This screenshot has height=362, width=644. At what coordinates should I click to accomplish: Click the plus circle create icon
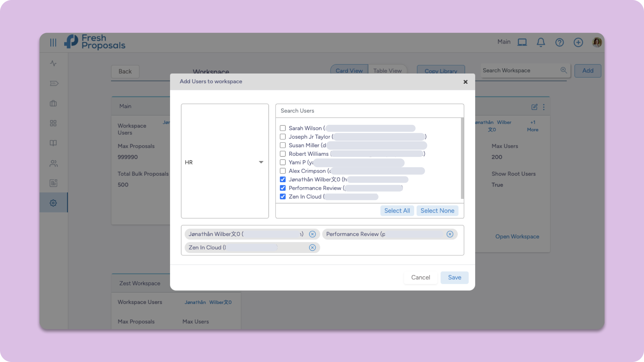point(578,42)
